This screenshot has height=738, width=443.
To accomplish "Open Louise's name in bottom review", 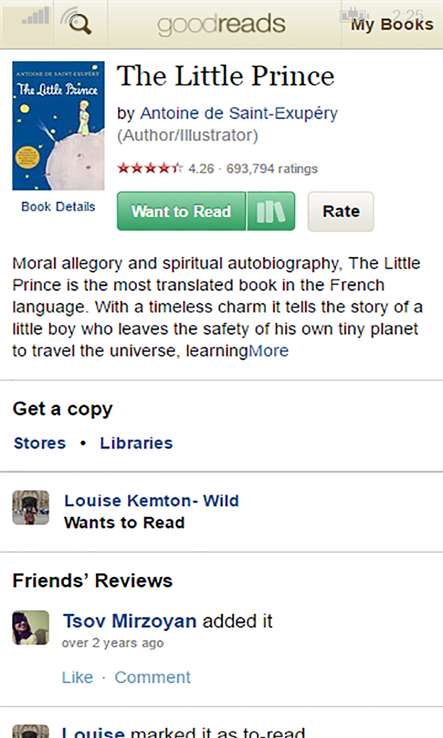I will (x=93, y=732).
